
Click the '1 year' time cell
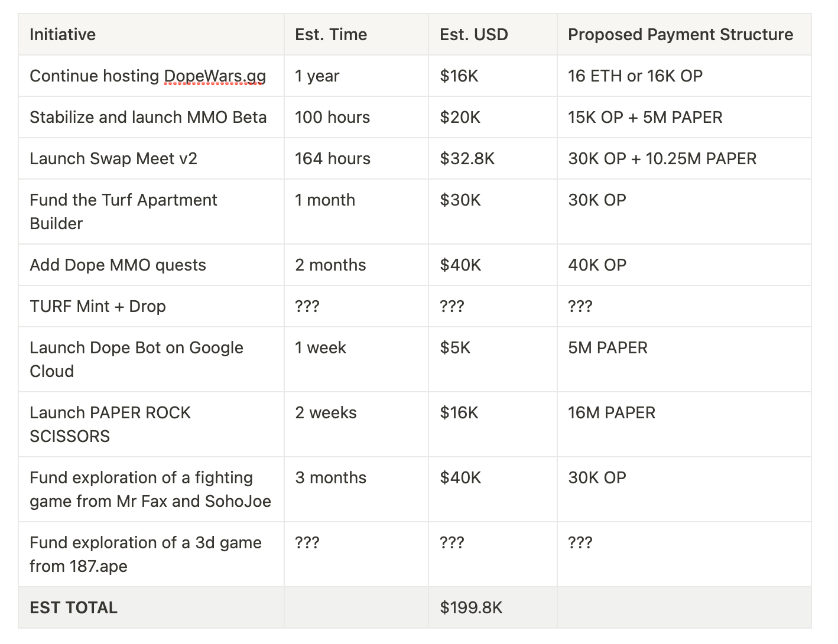[356, 76]
